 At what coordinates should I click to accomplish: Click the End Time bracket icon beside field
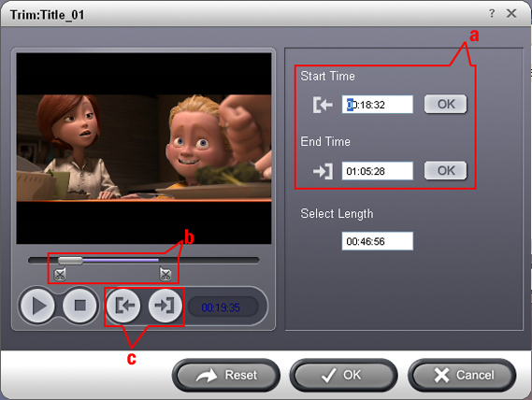coord(323,171)
